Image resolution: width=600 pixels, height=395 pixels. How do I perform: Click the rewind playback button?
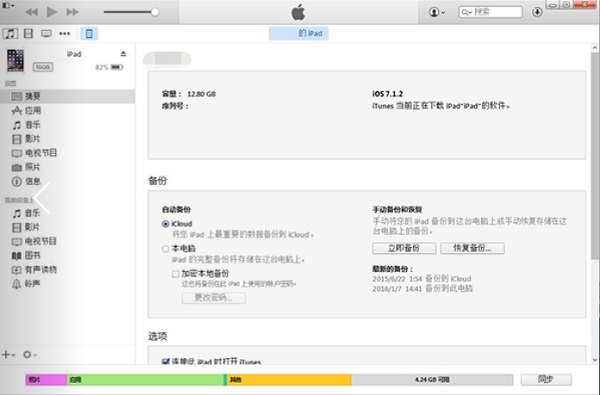(x=31, y=12)
